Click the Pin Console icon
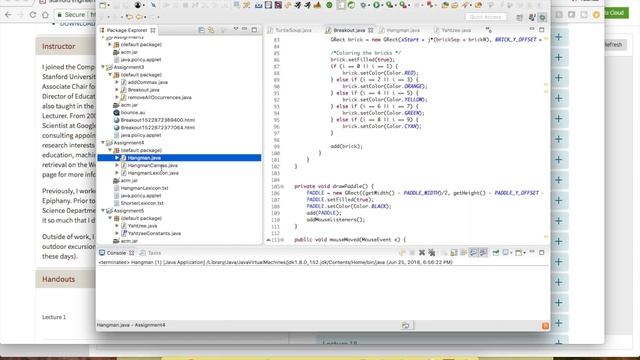Image resolution: width=640 pixels, height=360 pixels. [496, 253]
